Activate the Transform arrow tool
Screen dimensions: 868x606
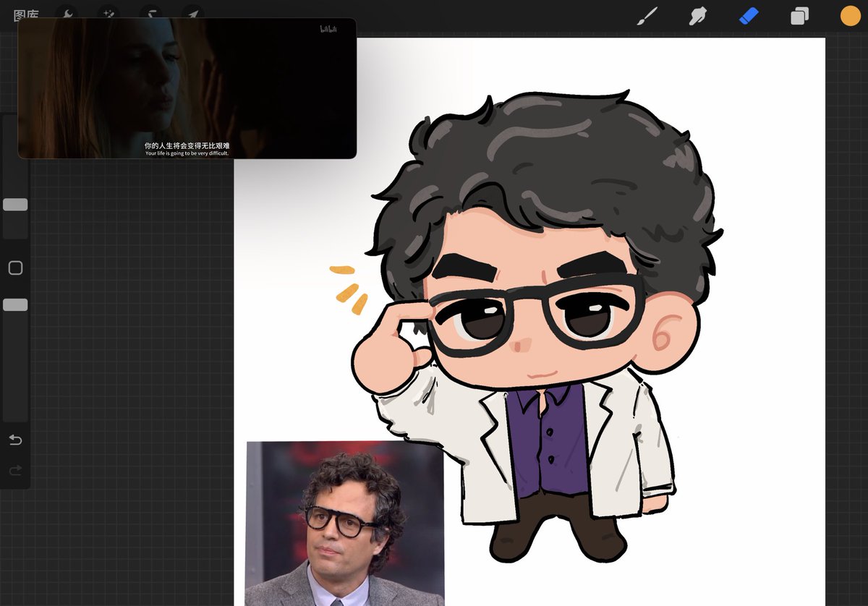coord(192,12)
